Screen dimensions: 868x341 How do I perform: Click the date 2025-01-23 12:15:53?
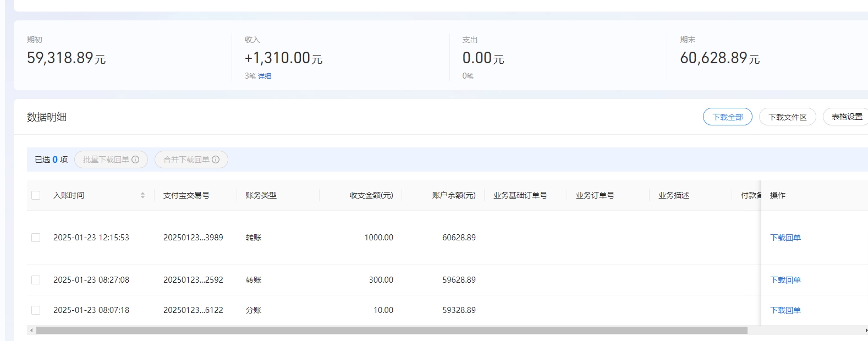[91, 238]
